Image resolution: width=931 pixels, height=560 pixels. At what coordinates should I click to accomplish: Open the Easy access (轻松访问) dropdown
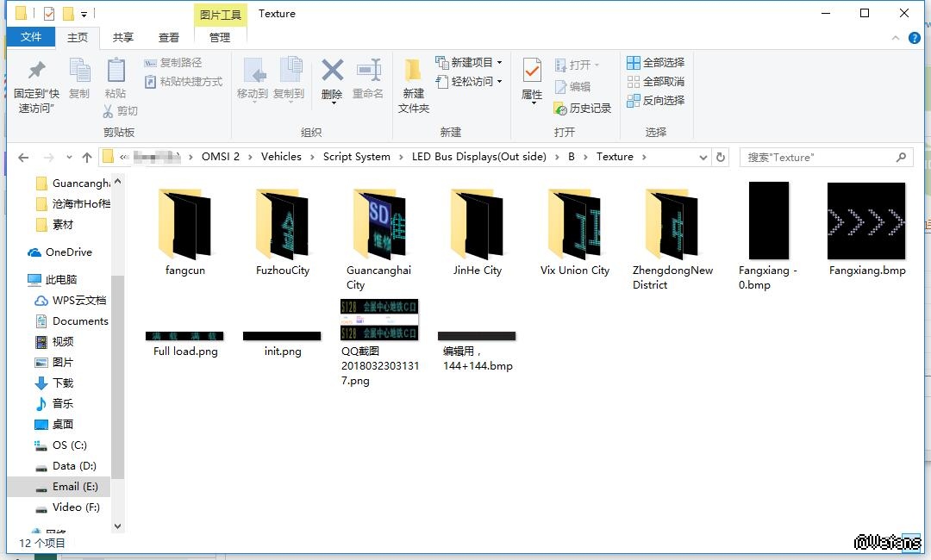(468, 81)
